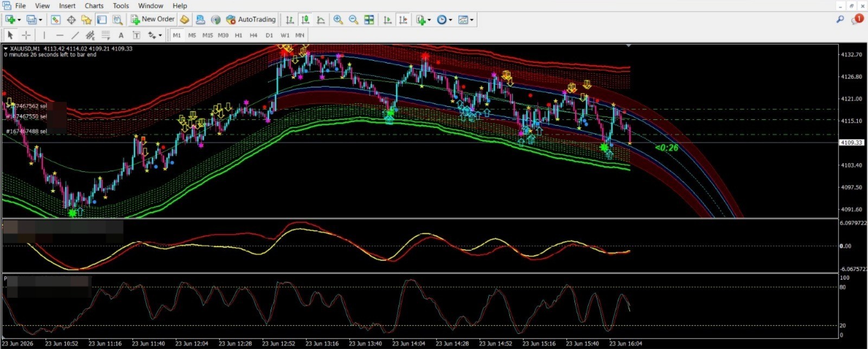Image resolution: width=868 pixels, height=349 pixels.
Task: Select the crosshair tool
Action: point(25,35)
